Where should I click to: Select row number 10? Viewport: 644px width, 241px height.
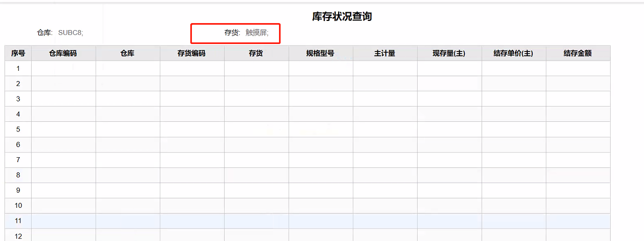pyautogui.click(x=18, y=206)
